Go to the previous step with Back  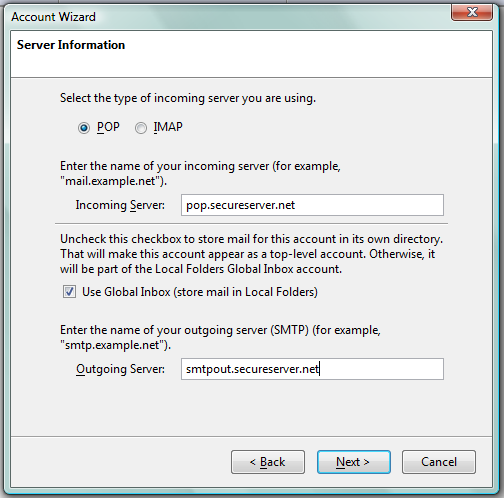click(x=268, y=462)
